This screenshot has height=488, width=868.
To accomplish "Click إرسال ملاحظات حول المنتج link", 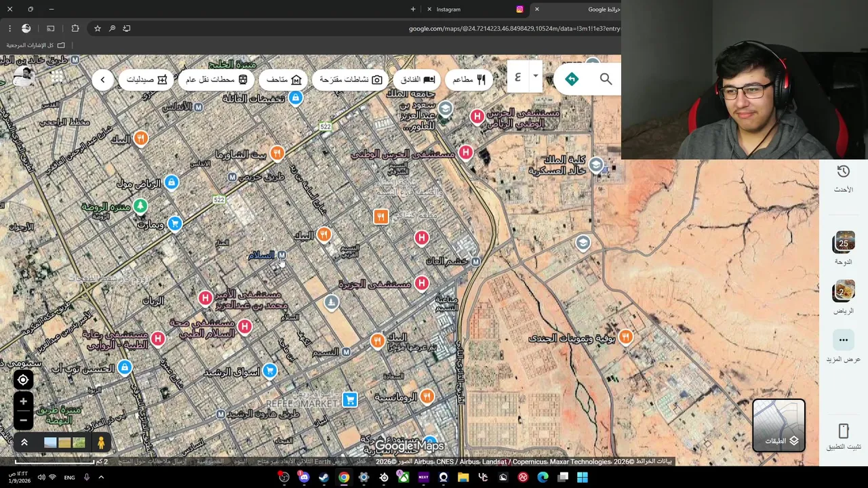I will point(153,462).
